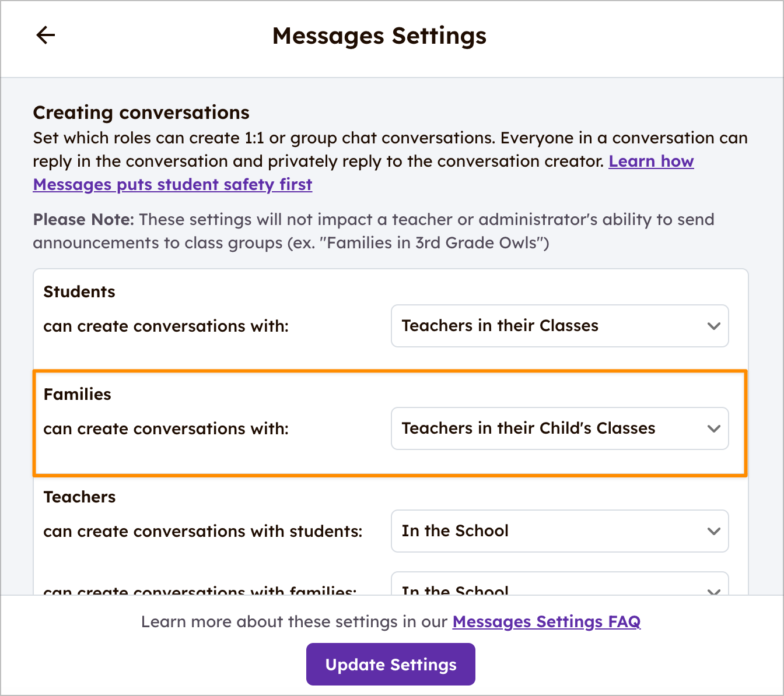Open the "Teachers in their Classes" dropdown
784x696 pixels.
[559, 326]
